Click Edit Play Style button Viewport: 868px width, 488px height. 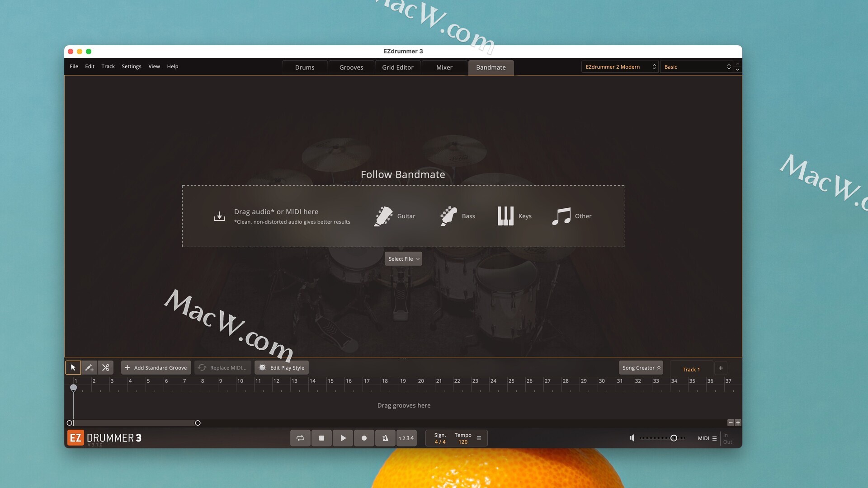pos(281,368)
